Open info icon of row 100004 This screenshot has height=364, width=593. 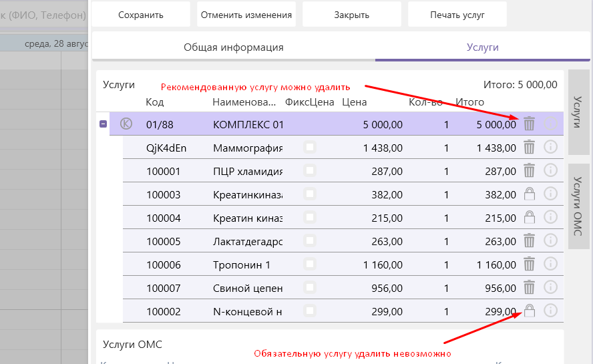tap(551, 217)
